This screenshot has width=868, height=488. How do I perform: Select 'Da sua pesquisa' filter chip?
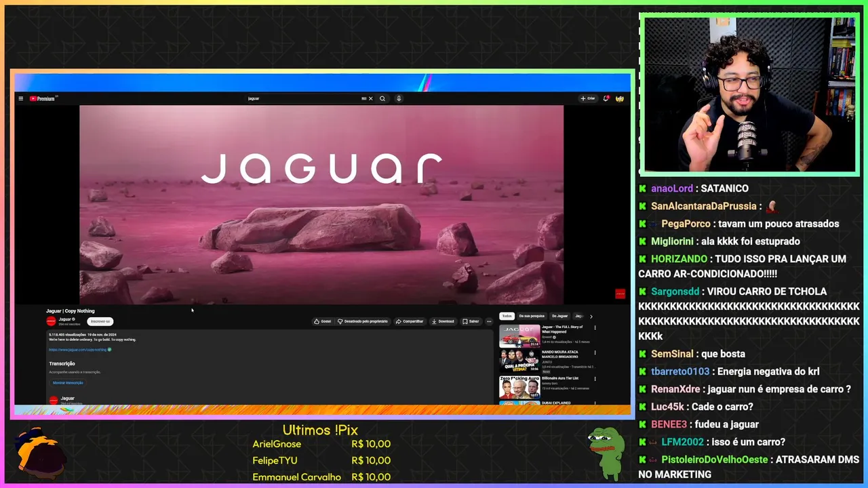[532, 316]
